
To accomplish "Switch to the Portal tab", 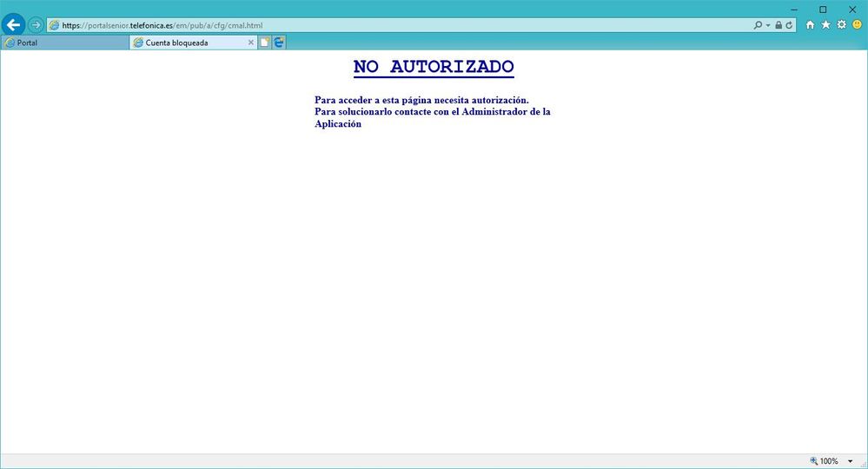I will click(x=65, y=43).
